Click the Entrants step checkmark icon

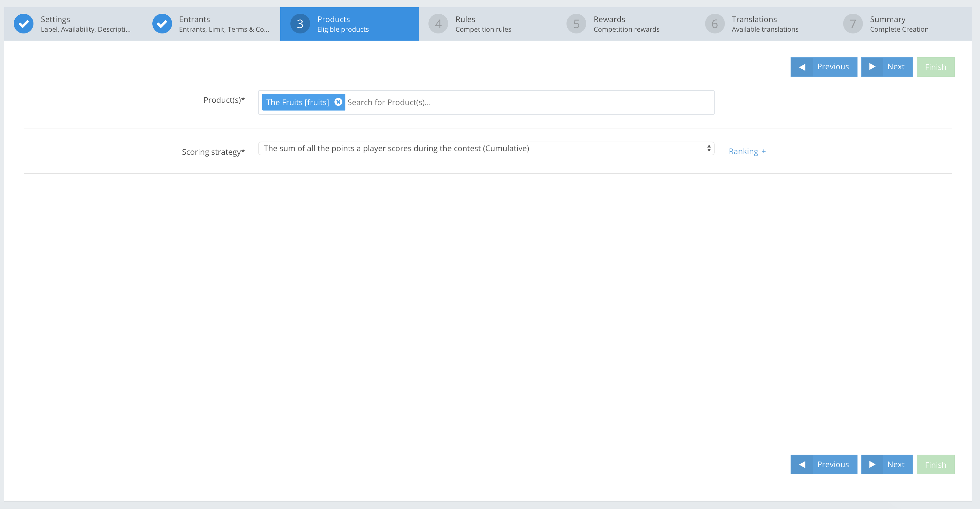162,23
